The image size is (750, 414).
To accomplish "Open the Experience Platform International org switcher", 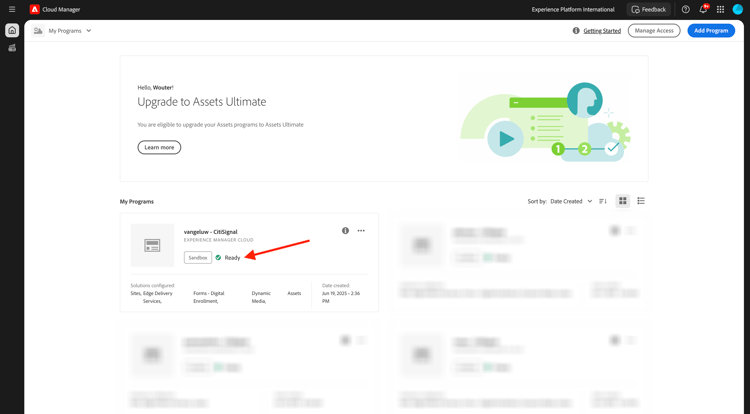I will point(573,10).
